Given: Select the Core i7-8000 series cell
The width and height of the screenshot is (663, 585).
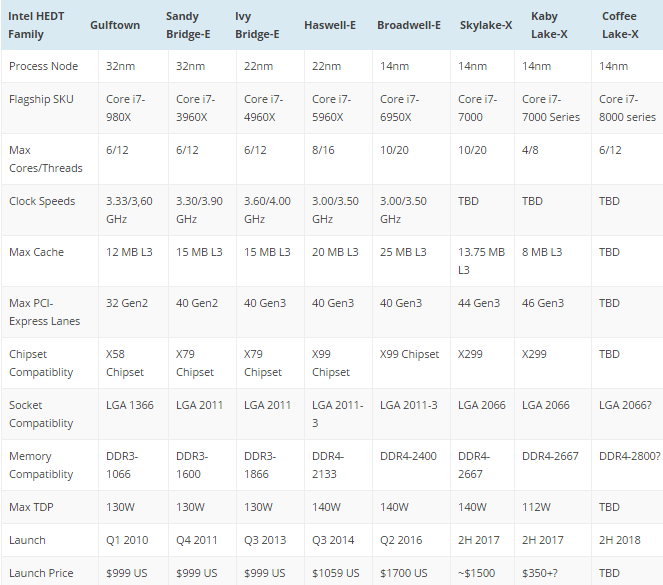Looking at the screenshot, I should tap(627, 108).
